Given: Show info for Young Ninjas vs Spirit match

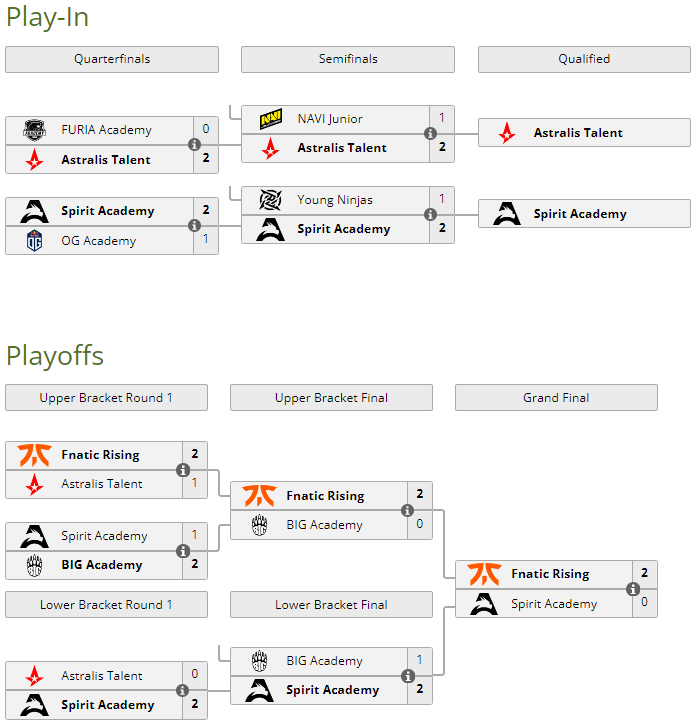Looking at the screenshot, I should (431, 214).
